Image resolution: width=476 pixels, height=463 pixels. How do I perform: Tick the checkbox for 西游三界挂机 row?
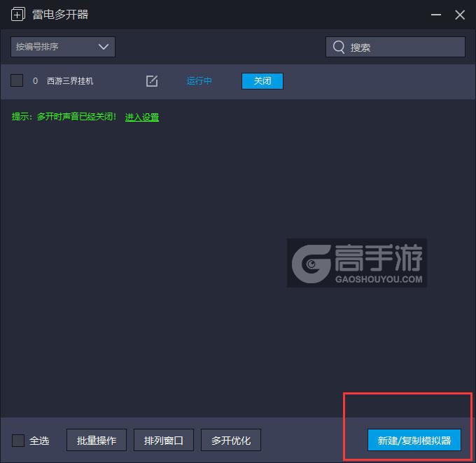(x=17, y=80)
